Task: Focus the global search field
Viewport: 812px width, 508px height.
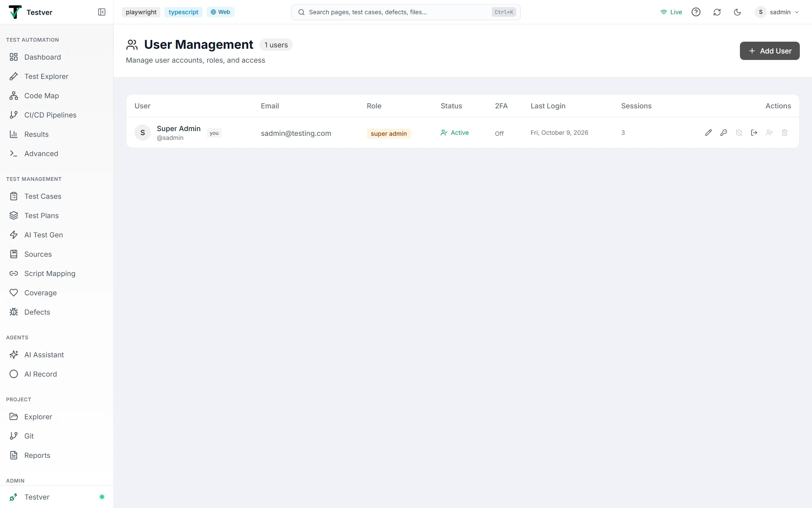Action: [x=406, y=12]
